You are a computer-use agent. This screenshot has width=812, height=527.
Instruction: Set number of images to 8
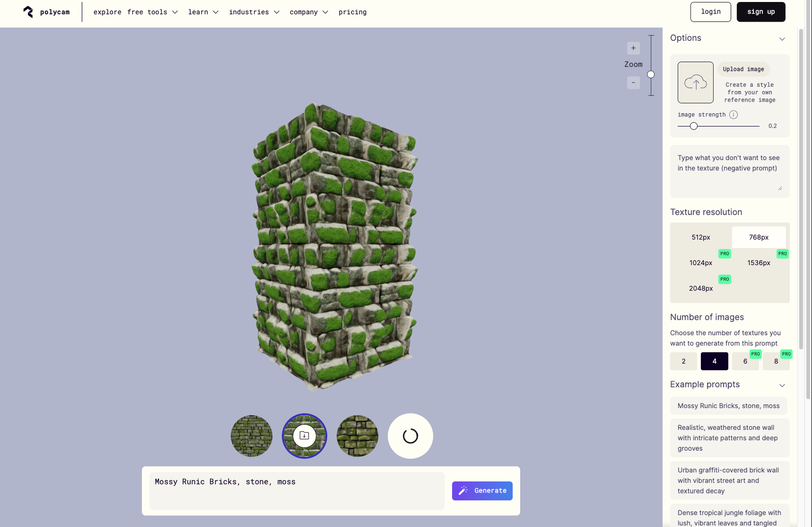pos(776,361)
